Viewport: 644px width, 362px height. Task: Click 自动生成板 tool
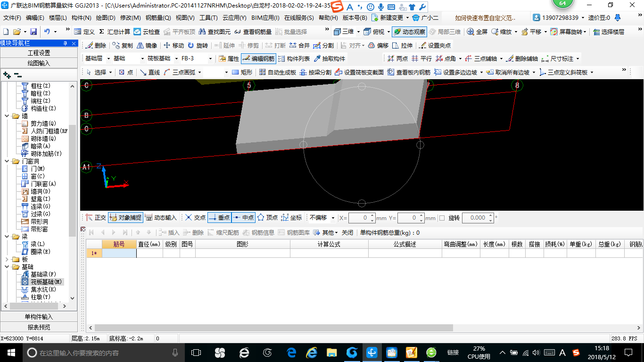pyautogui.click(x=277, y=73)
